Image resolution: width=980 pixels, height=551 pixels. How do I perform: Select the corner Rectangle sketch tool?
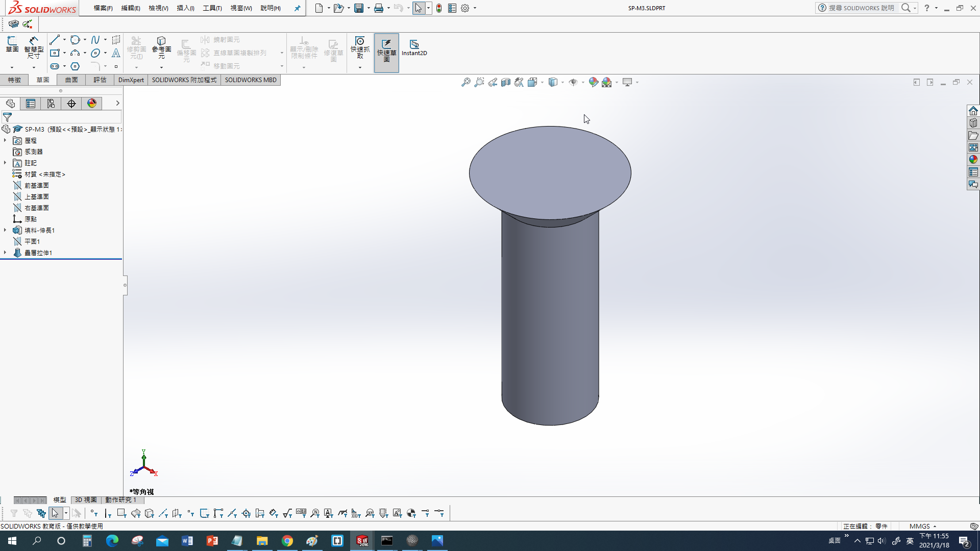(x=55, y=53)
